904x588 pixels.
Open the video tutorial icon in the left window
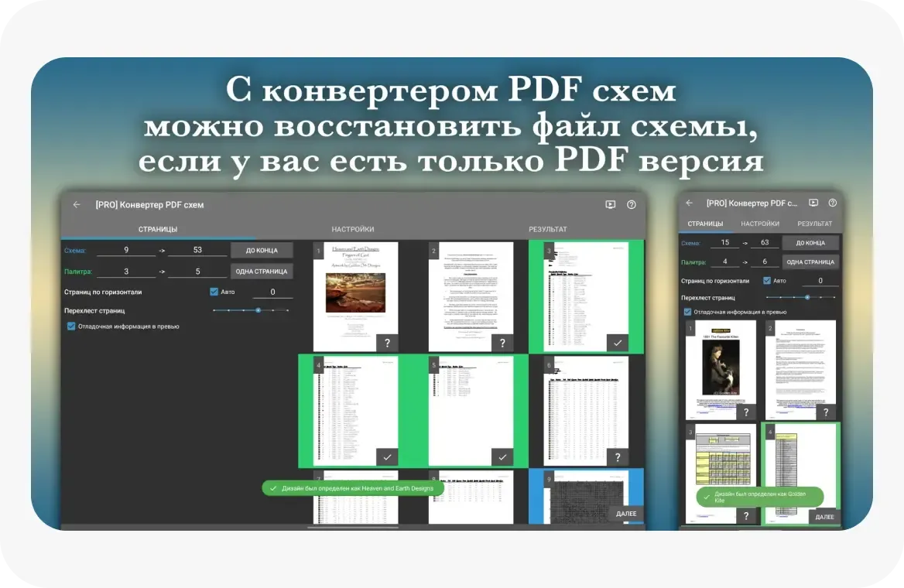coord(610,204)
